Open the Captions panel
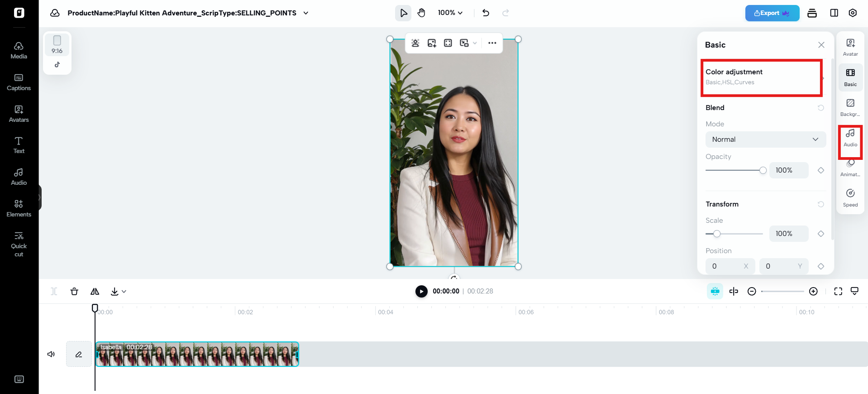This screenshot has height=394, width=868. 19,82
